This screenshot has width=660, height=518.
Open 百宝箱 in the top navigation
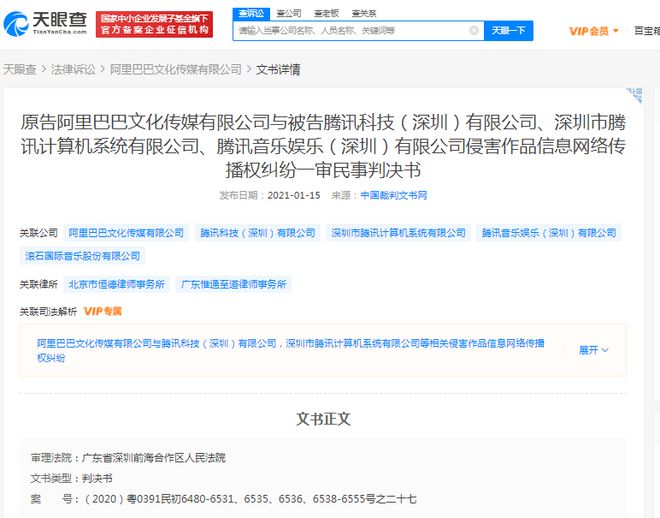[x=646, y=31]
